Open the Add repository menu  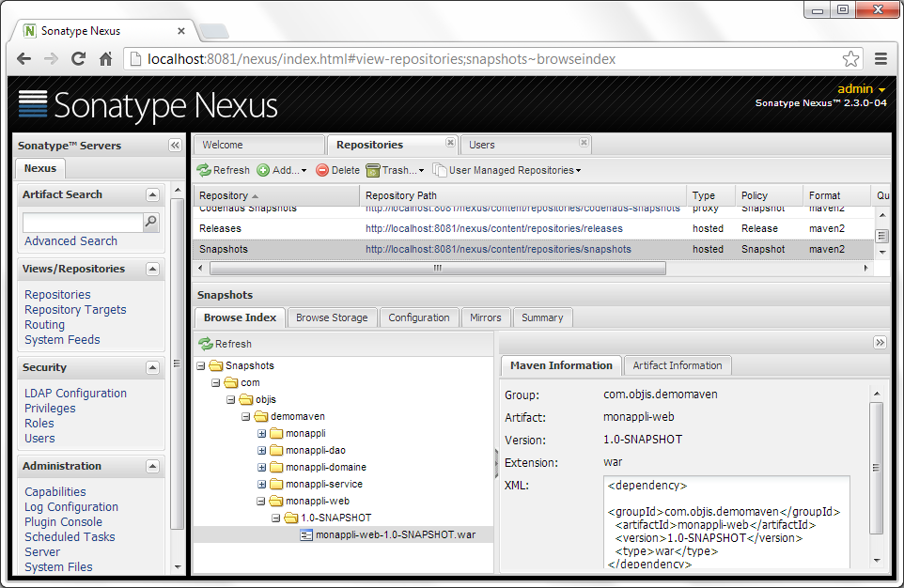282,170
